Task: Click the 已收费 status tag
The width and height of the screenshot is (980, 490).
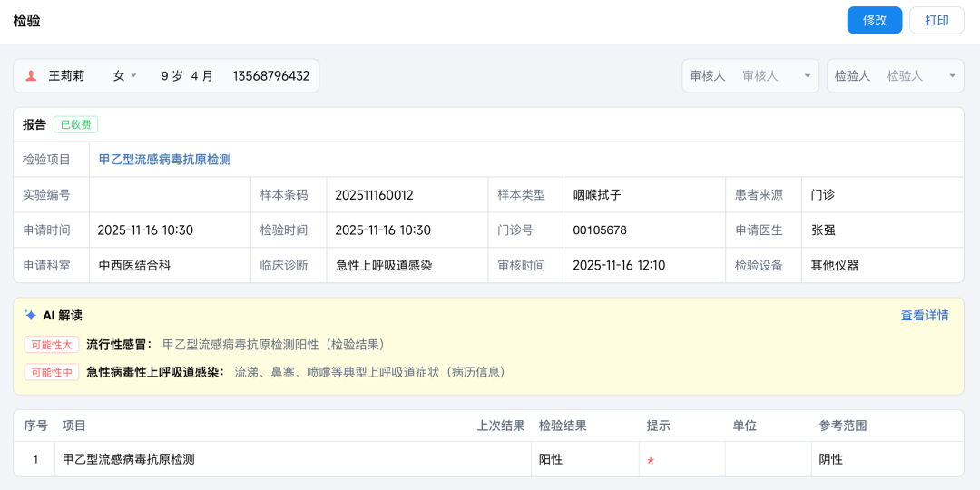Action: pyautogui.click(x=75, y=125)
